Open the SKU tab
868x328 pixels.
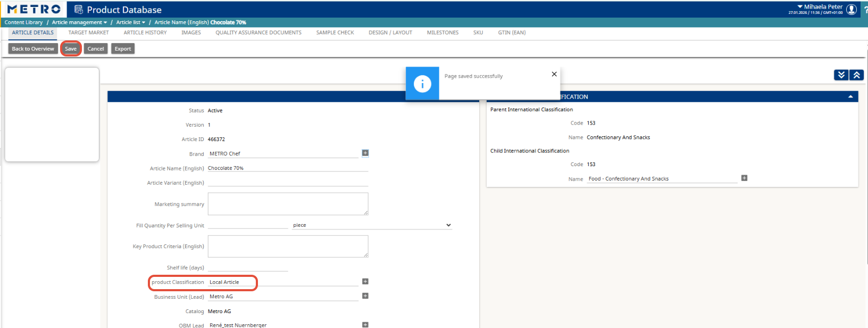478,32
